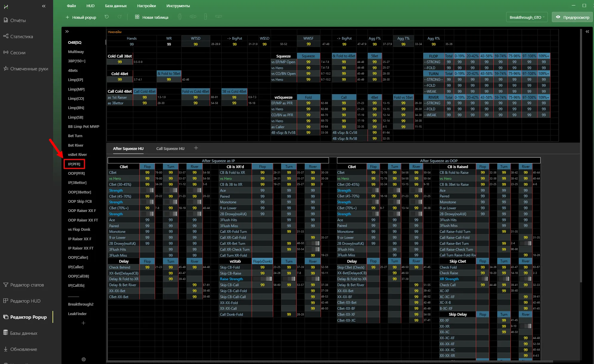Click the gear icon below popup list
The width and height of the screenshot is (594, 364).
click(84, 360)
